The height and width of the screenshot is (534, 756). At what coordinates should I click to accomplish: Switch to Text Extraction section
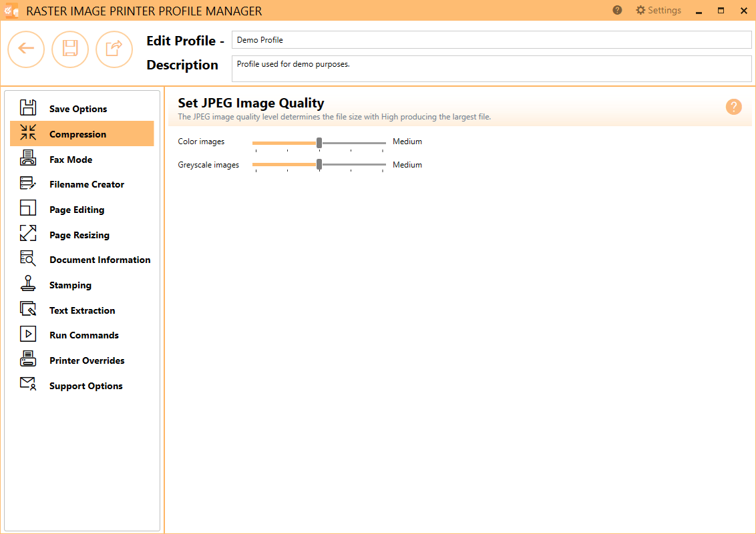point(82,310)
